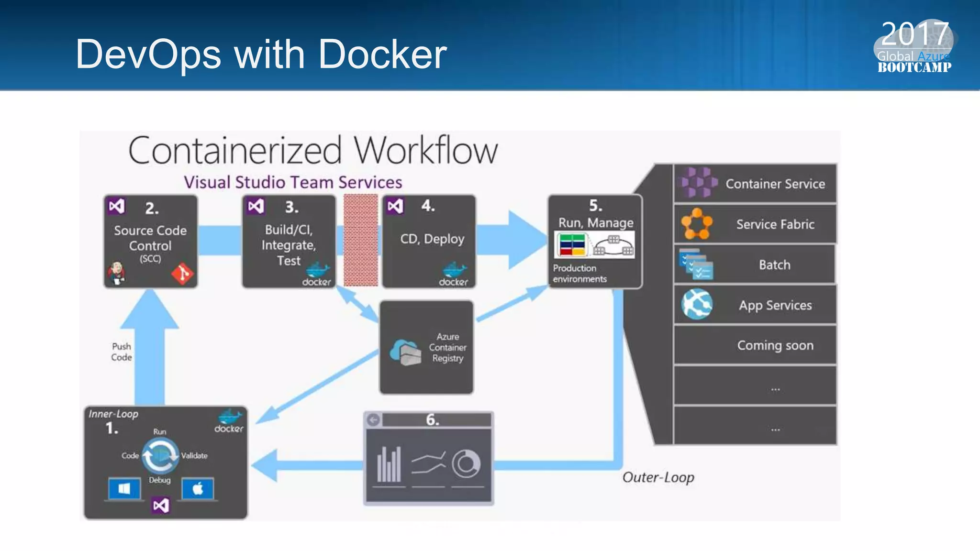Screen dimensions: 980x551
Task: Click the Visual Studio logo in Source Code Control box
Action: [116, 207]
